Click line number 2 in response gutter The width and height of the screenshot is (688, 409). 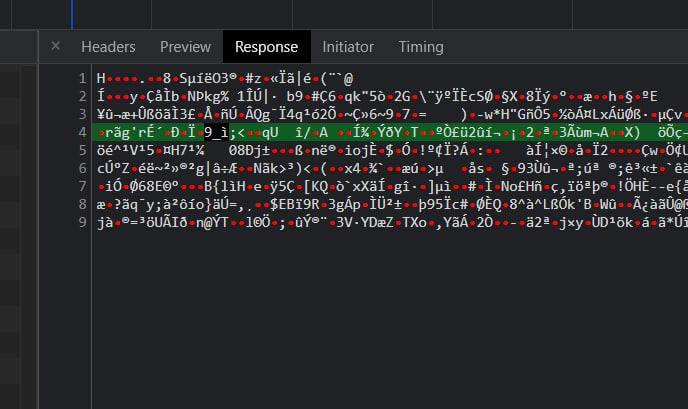pos(82,97)
